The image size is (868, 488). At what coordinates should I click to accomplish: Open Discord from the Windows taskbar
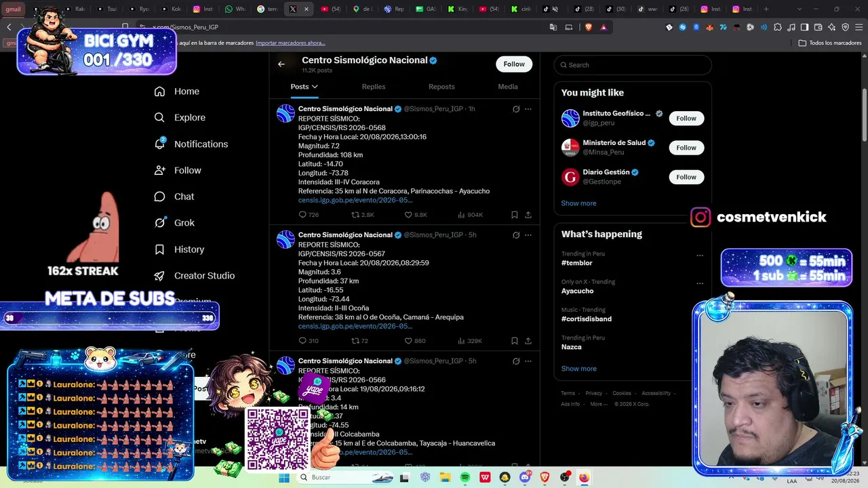[525, 477]
